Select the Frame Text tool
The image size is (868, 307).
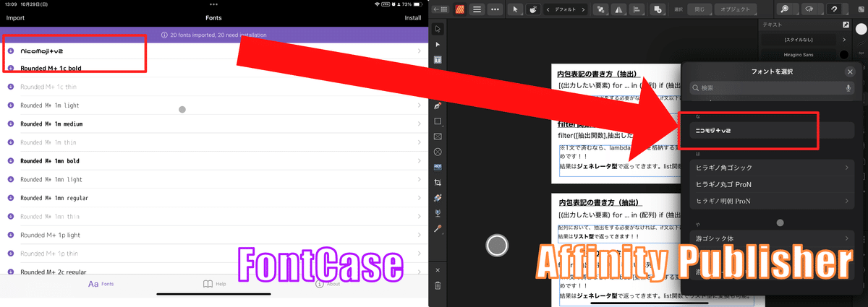click(438, 60)
